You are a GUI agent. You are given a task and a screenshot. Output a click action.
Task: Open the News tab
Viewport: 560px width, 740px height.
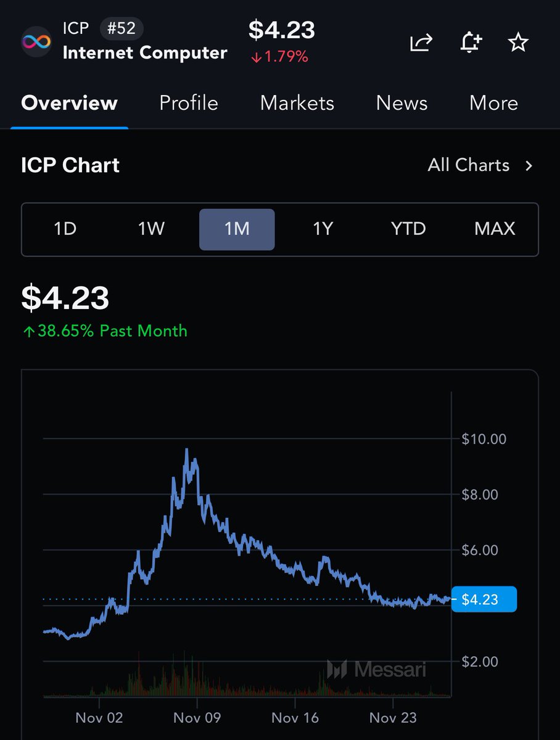coord(401,103)
